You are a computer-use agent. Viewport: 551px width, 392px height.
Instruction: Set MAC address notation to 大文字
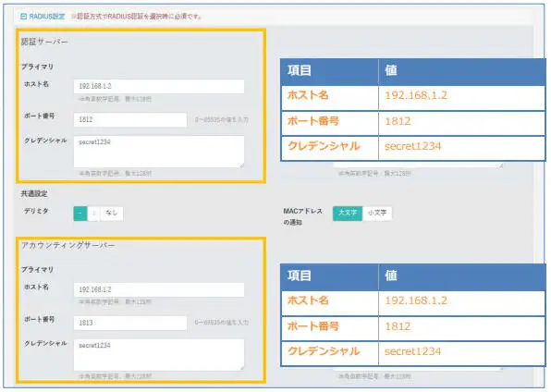pos(348,213)
